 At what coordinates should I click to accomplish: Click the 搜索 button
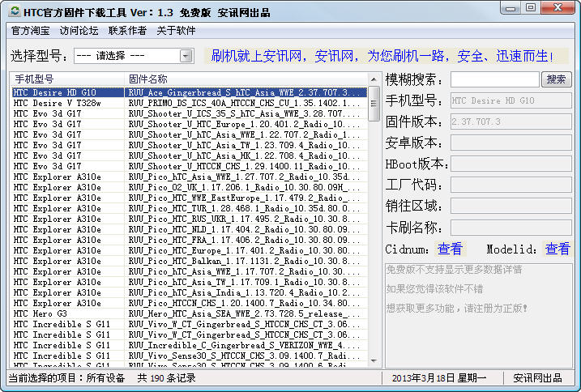pos(556,79)
